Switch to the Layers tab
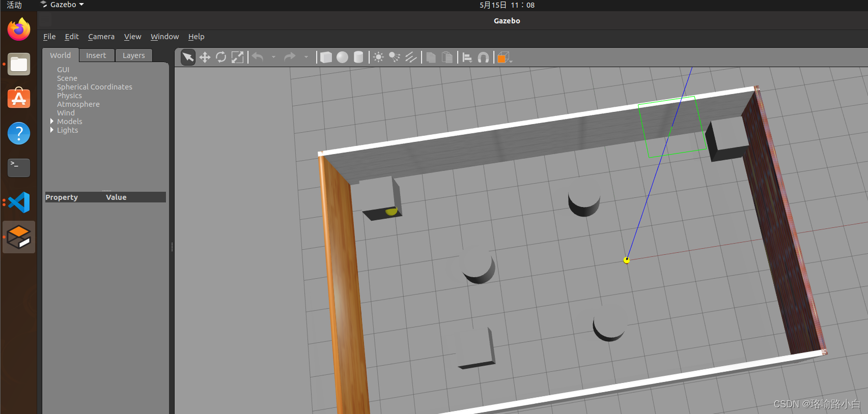This screenshot has height=414, width=868. (x=134, y=55)
